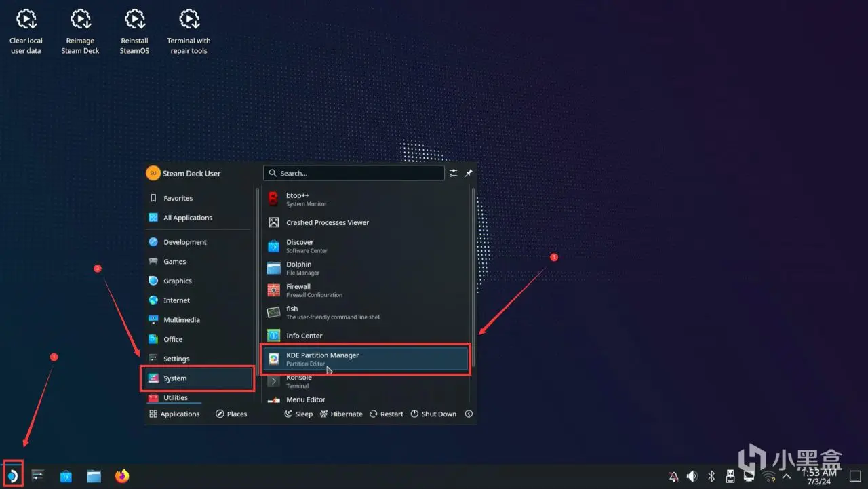
Task: Launch the fish command line shell
Action: [366, 313]
